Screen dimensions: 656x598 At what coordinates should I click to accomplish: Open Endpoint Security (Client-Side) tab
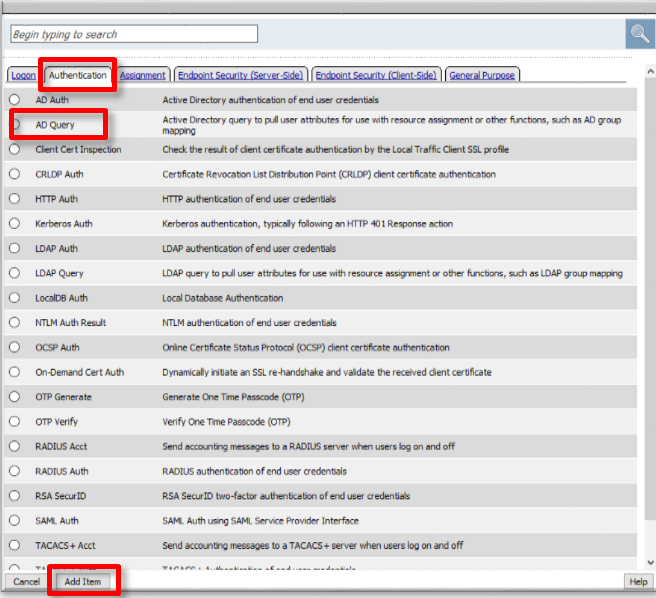(x=376, y=75)
